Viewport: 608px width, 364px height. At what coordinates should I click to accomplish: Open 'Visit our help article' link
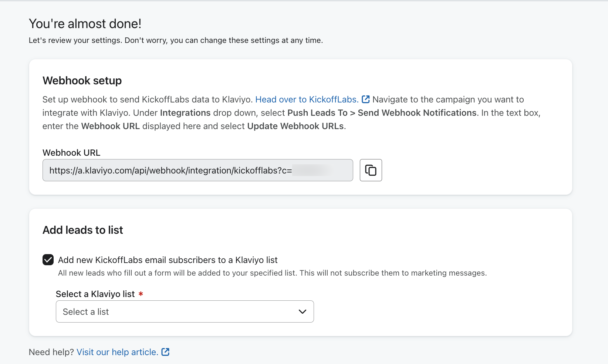(117, 352)
